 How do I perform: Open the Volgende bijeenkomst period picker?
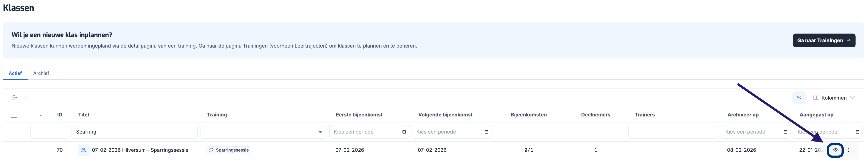451,132
